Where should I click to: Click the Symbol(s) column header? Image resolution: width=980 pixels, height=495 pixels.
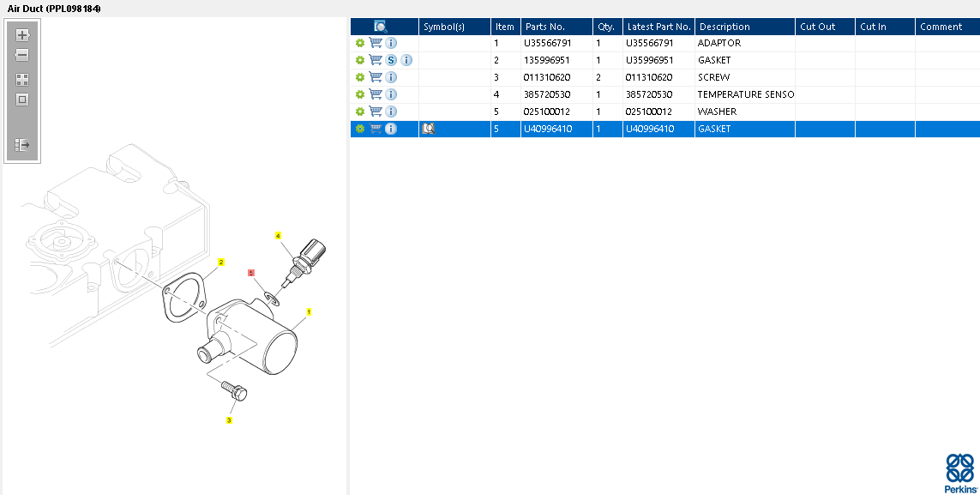(455, 27)
